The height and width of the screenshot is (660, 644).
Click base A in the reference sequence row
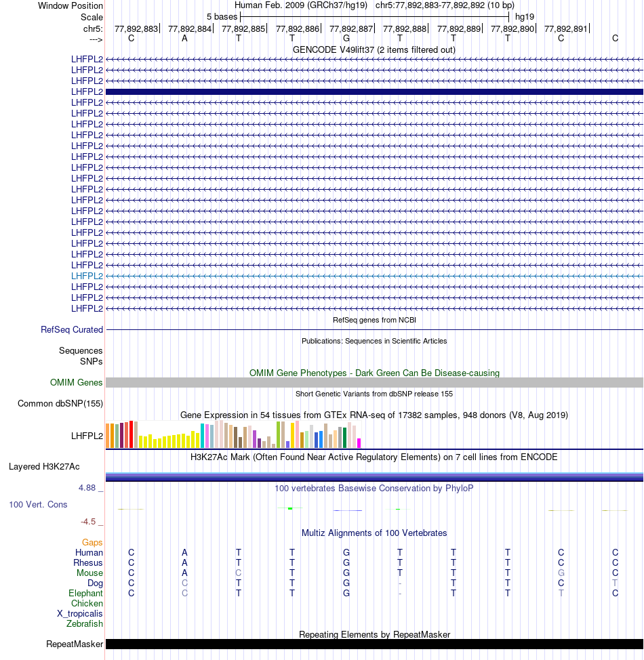[184, 39]
